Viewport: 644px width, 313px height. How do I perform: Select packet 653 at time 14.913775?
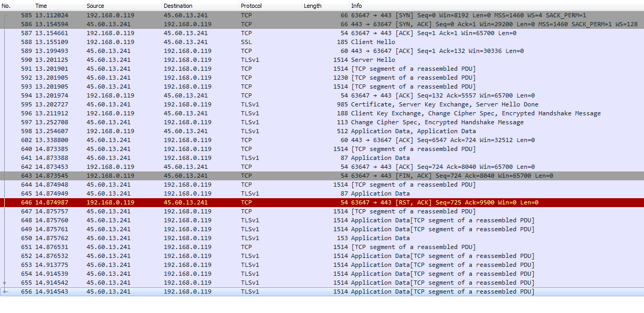point(322,265)
